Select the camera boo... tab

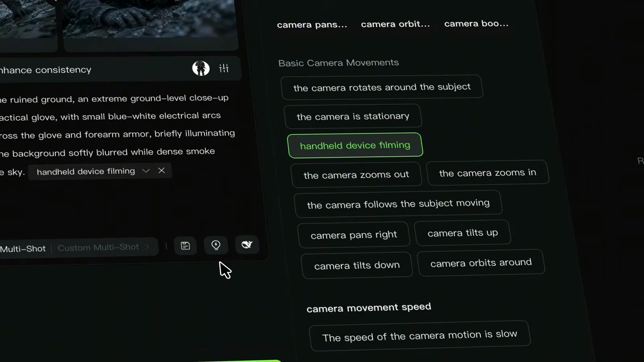point(476,23)
